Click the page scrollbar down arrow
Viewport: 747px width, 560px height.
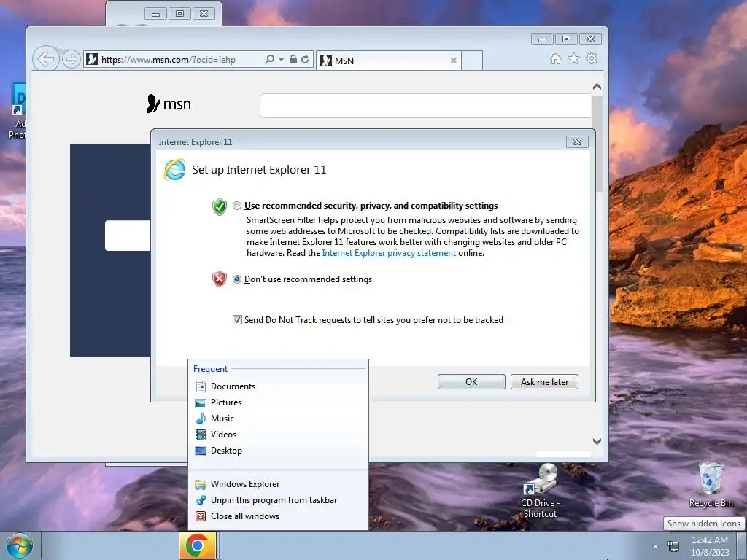point(597,441)
